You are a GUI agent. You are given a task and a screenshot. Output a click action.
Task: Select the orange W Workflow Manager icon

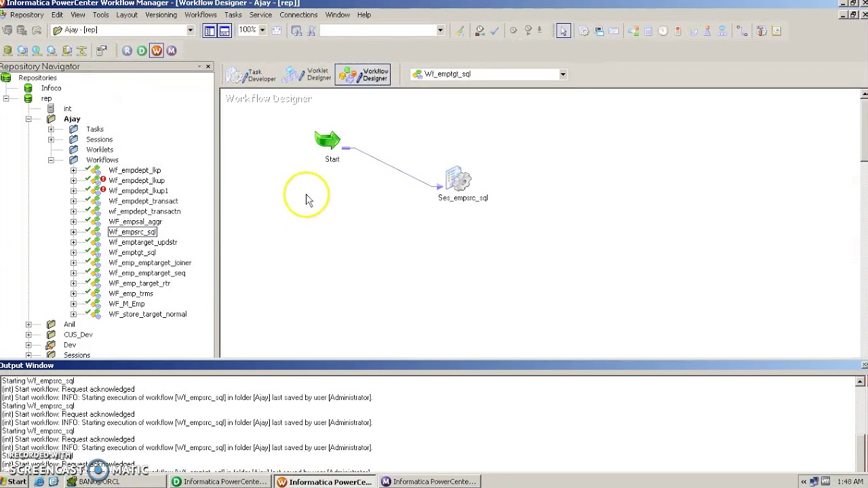pyautogui.click(x=157, y=51)
